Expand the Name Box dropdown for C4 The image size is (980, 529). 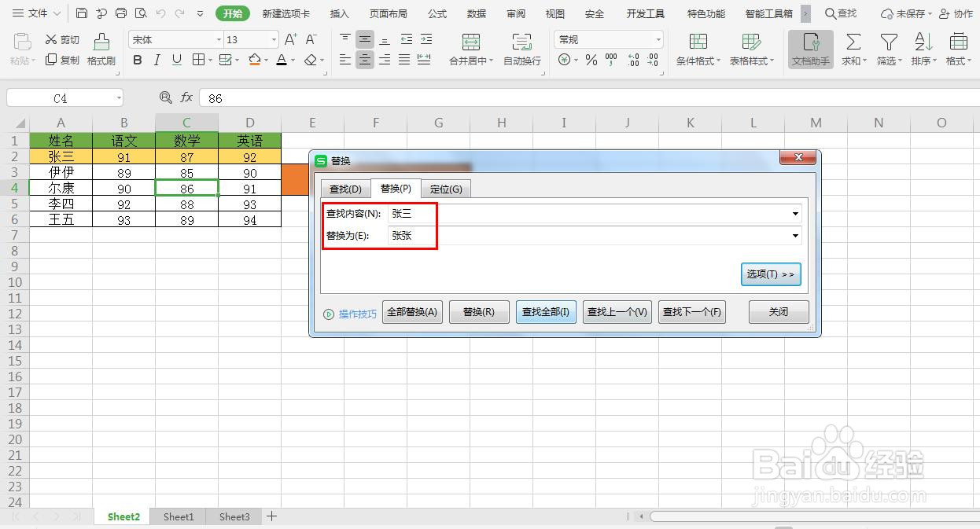(x=119, y=98)
